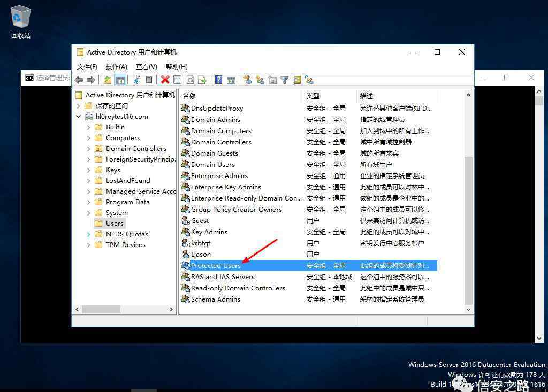Viewport: 548px width, 392px height.
Task: Sort the list by the 名称 column header
Action: tap(241, 96)
